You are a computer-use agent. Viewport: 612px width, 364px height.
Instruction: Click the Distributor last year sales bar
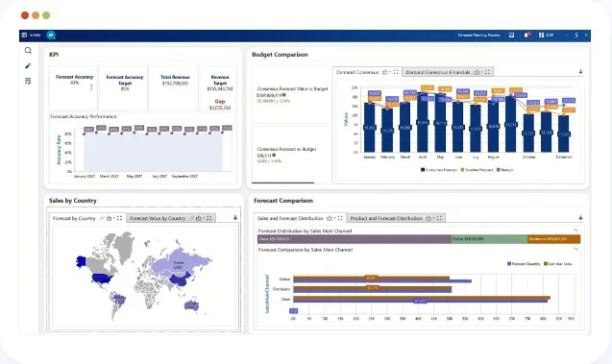[x=373, y=288]
